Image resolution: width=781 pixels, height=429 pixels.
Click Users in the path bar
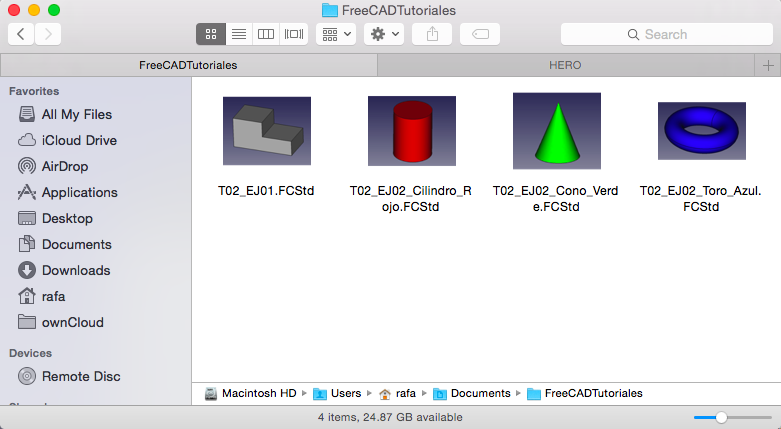click(x=337, y=394)
